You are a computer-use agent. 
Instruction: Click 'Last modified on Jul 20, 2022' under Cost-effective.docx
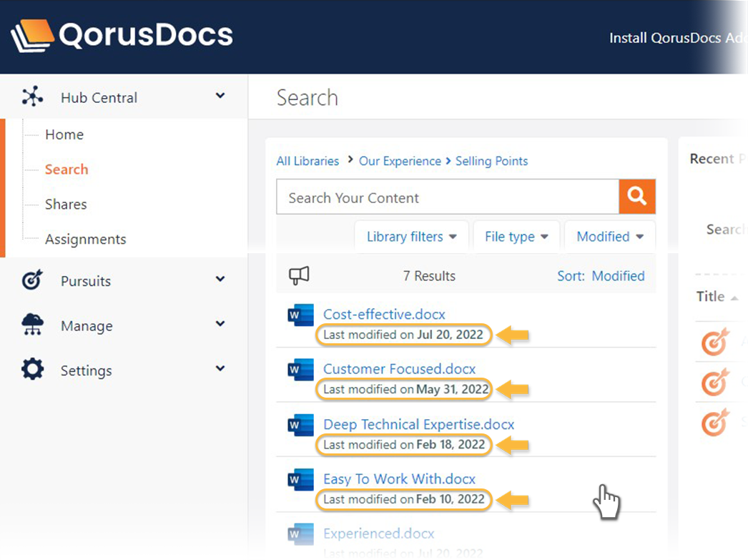click(x=403, y=335)
